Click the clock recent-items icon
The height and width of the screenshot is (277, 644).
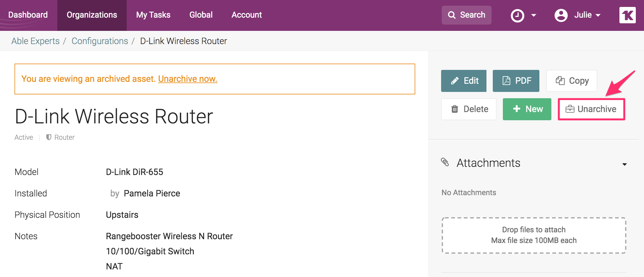[x=517, y=15]
